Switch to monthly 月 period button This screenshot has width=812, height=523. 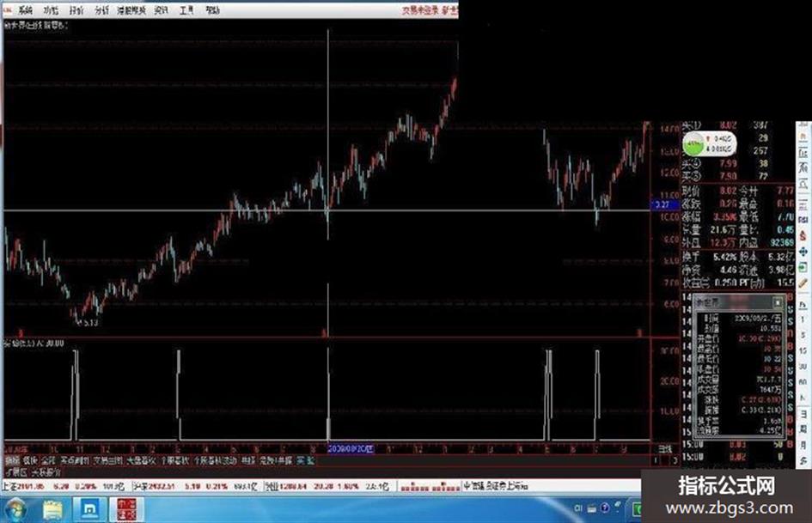point(803,445)
